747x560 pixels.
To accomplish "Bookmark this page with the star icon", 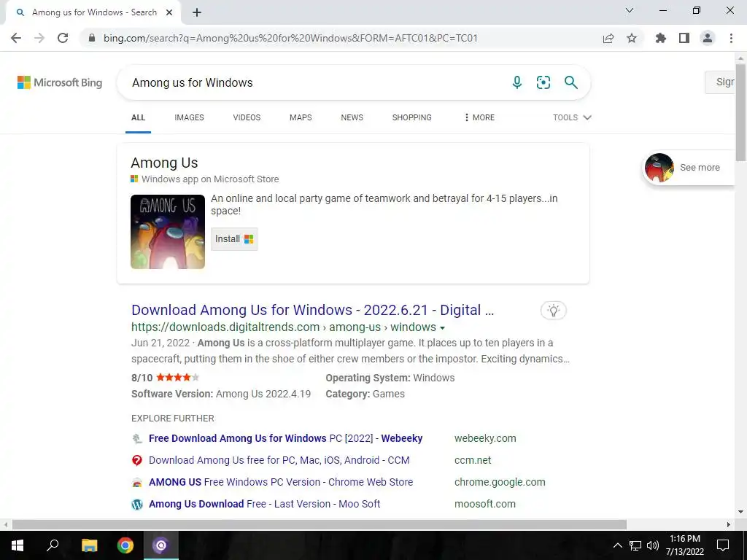I will (x=632, y=38).
